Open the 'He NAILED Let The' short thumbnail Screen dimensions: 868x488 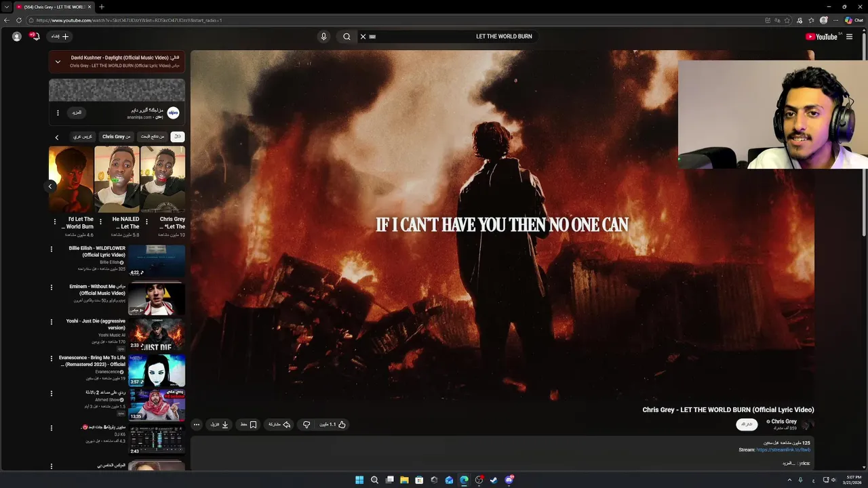[117, 179]
